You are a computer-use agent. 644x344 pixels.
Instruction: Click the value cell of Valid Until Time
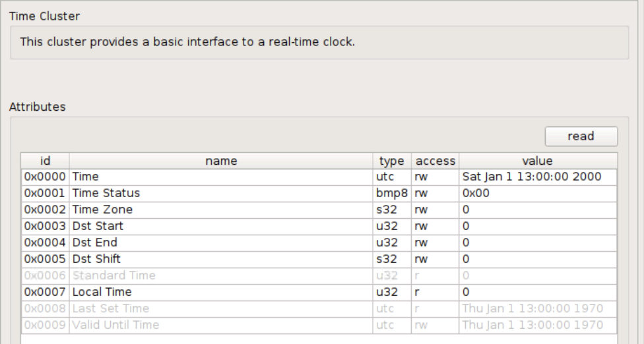pyautogui.click(x=538, y=325)
